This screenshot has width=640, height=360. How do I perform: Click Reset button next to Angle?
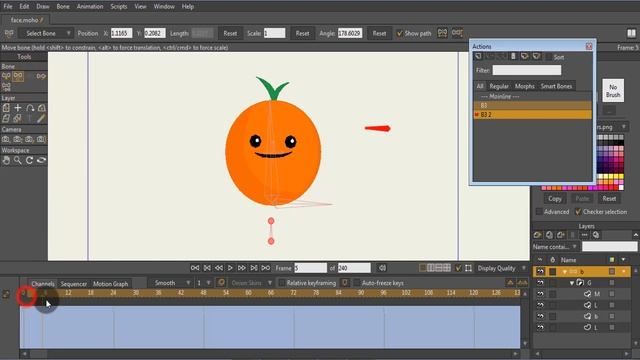click(379, 33)
